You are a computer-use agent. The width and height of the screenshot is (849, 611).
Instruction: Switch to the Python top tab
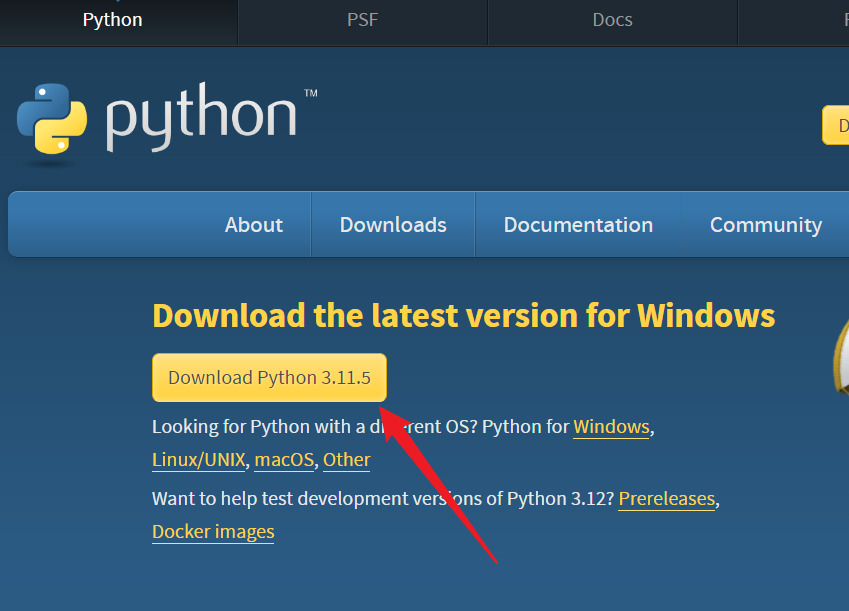coord(112,20)
